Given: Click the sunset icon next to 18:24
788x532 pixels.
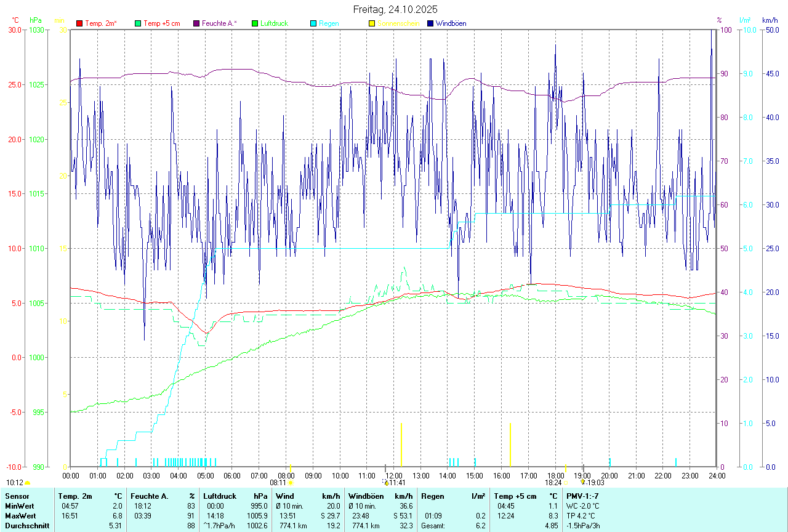Looking at the screenshot, I should point(565,483).
